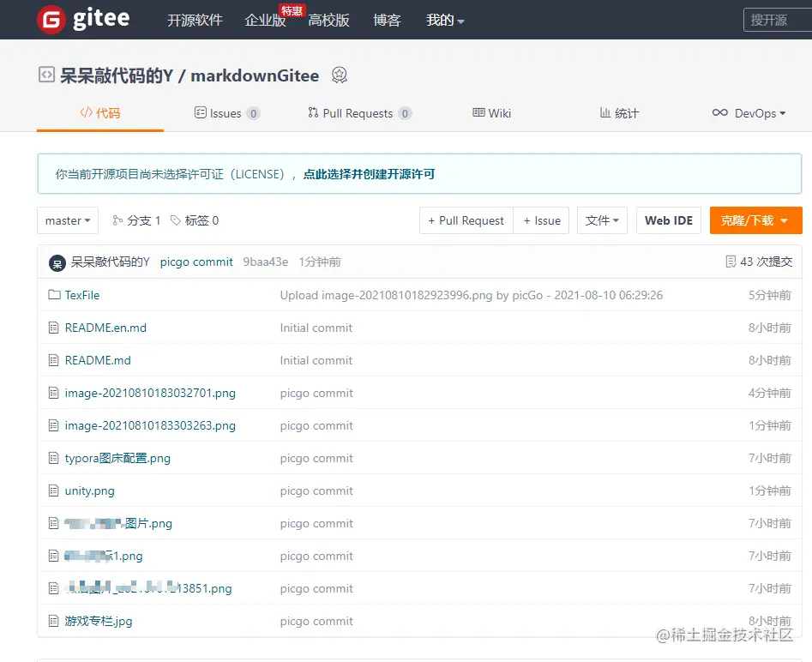Go to 开源软件 in the navigation bar
The width and height of the screenshot is (812, 662).
click(195, 21)
